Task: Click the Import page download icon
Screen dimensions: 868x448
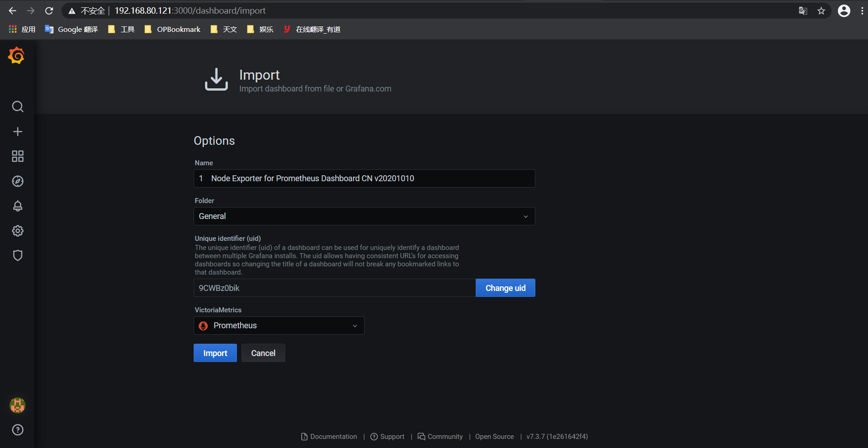Action: [x=216, y=79]
